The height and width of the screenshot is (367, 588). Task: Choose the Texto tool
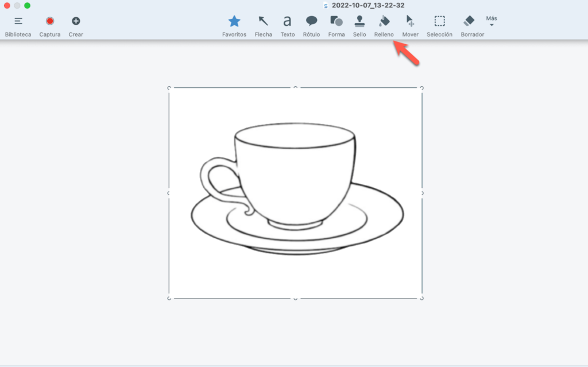tap(288, 21)
